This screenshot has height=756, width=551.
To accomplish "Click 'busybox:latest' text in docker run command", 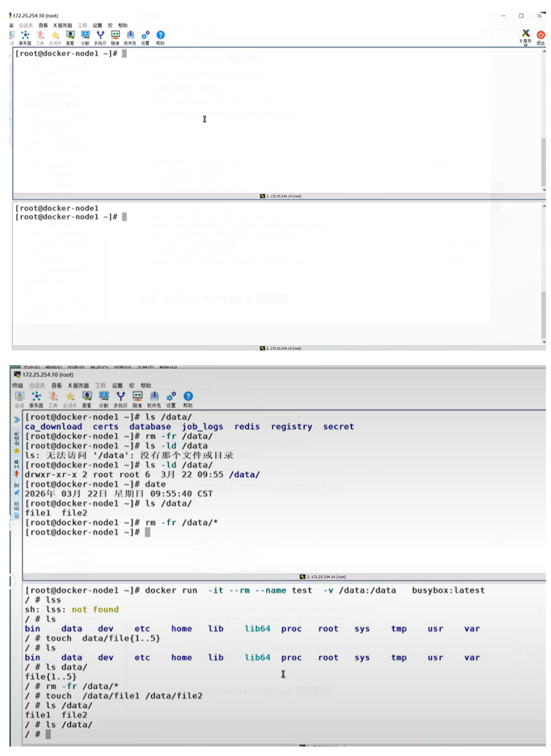I will (x=448, y=590).
